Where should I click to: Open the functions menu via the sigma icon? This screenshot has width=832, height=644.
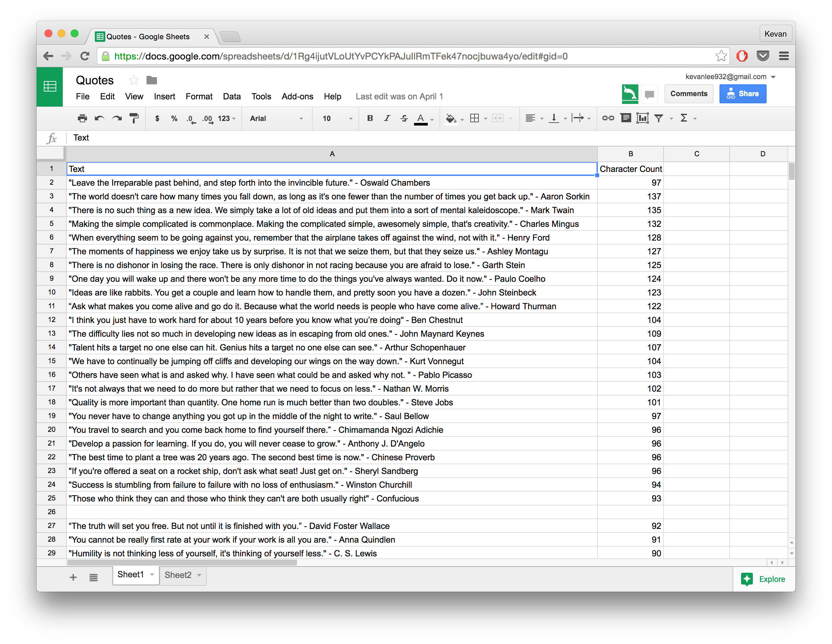pos(685,118)
